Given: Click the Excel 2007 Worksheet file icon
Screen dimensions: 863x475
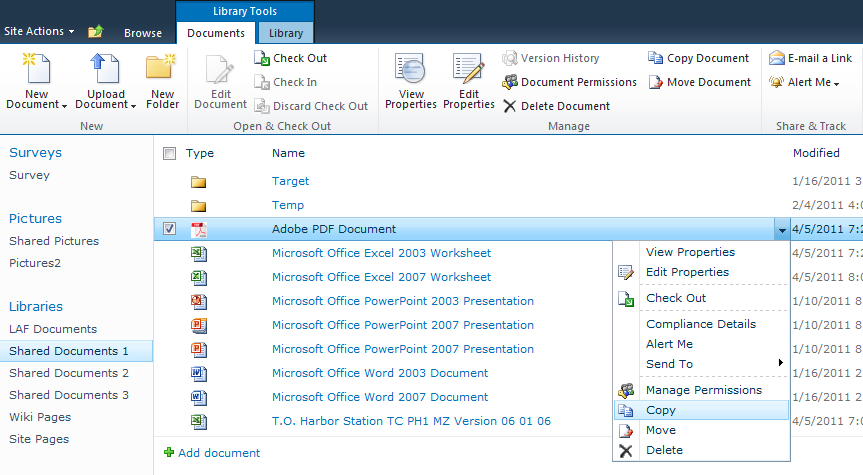Looking at the screenshot, I should point(199,277).
